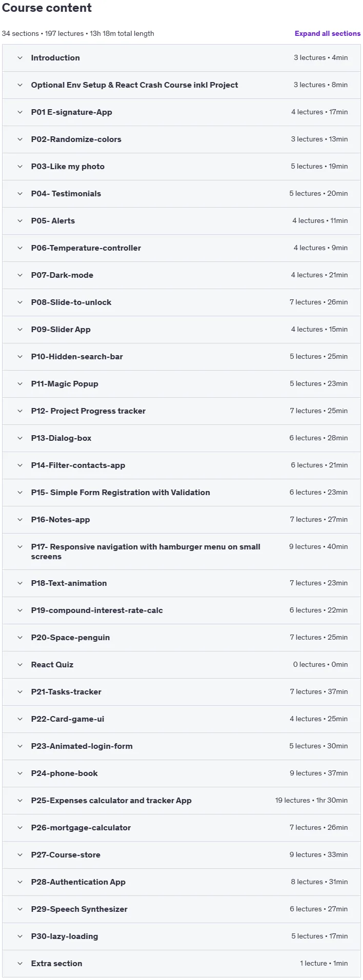The width and height of the screenshot is (363, 980).
Task: Click chevron icon for P07-Dark-mode
Action: pyautogui.click(x=20, y=275)
